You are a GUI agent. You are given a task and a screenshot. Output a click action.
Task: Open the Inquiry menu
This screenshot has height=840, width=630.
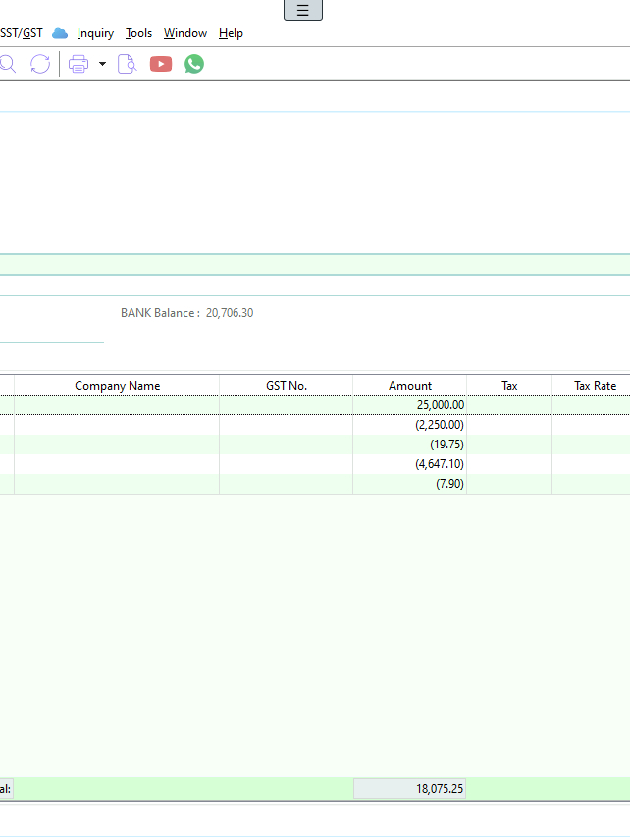95,33
